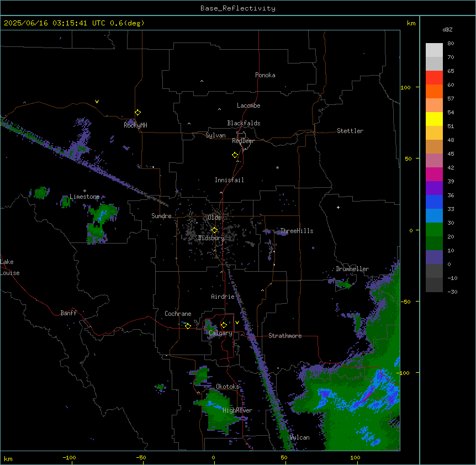
Task: Click the Airdrie city label
Action: click(223, 297)
